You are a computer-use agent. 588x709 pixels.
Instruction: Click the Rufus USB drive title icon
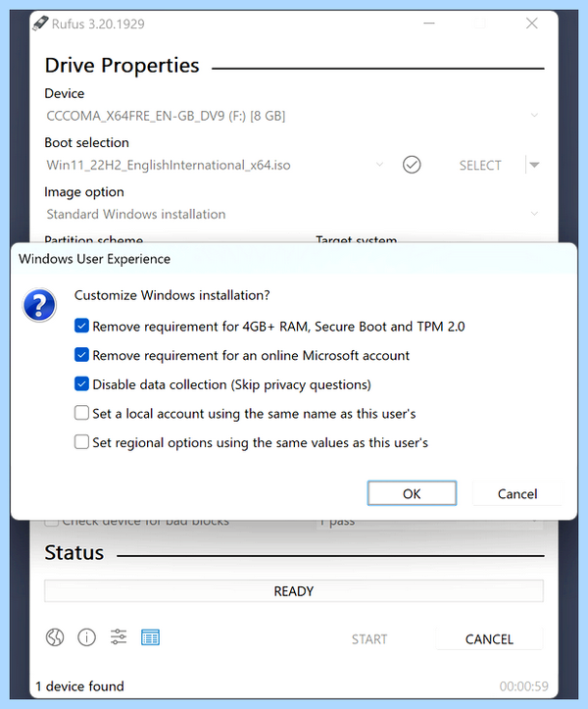click(x=40, y=24)
